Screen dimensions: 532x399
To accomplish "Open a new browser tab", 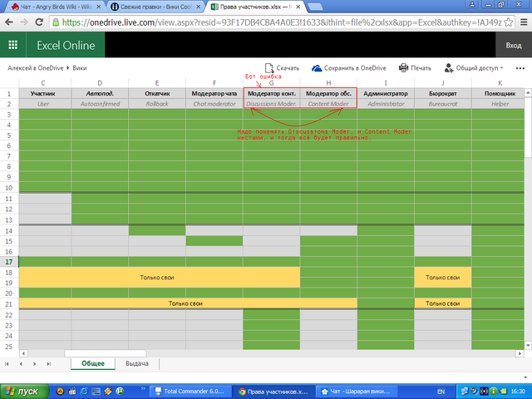I will point(314,7).
